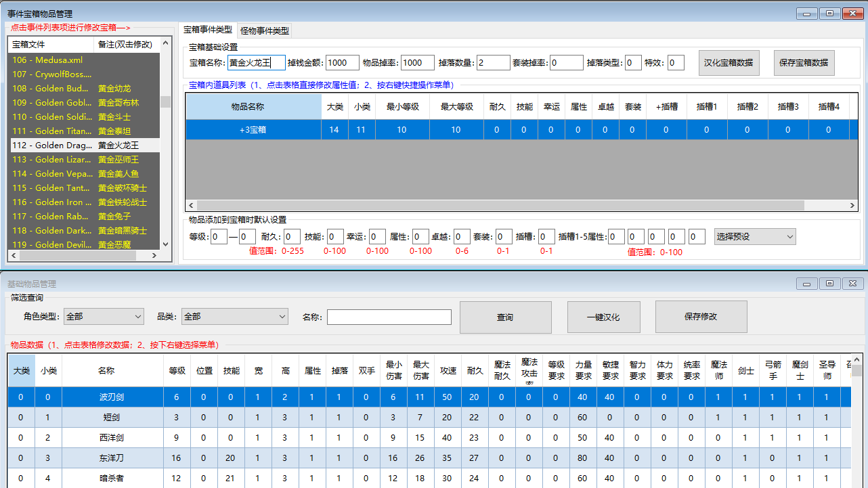This screenshot has height=488, width=868.
Task: Open the 选择预设 preset dropdown
Action: click(755, 236)
